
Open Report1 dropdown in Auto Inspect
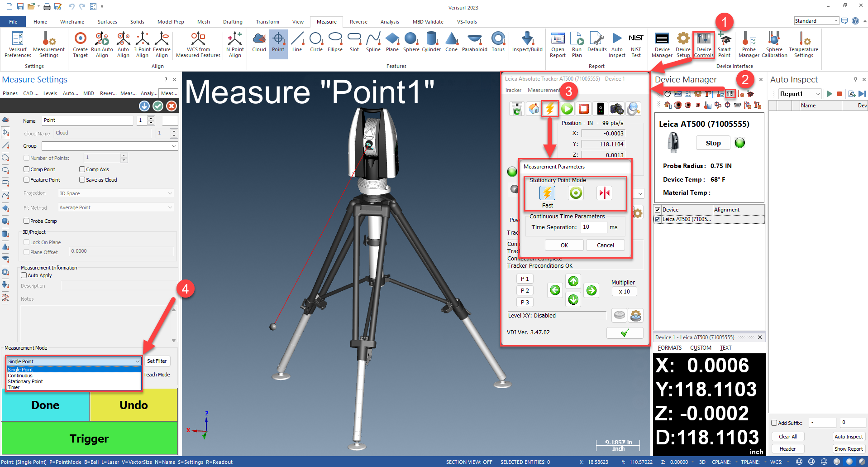pyautogui.click(x=817, y=94)
